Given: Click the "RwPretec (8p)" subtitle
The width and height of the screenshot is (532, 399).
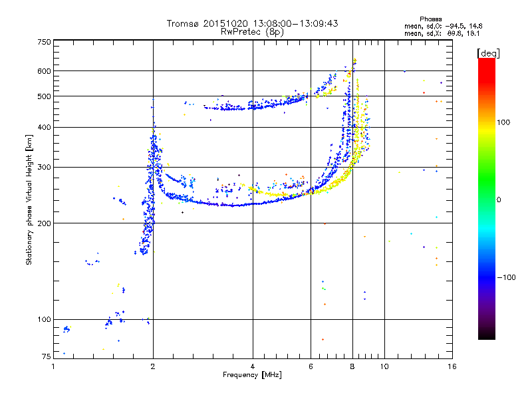Looking at the screenshot, I should pyautogui.click(x=252, y=32).
